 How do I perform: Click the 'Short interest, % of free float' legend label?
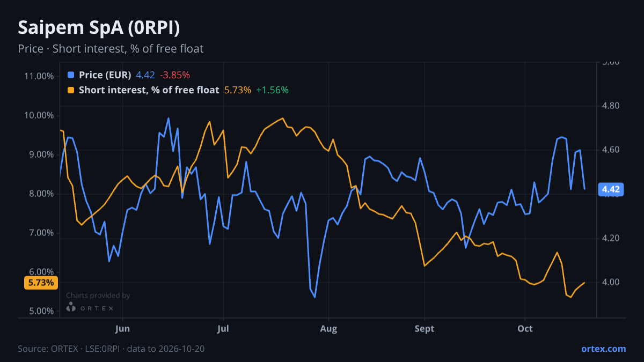pos(149,90)
